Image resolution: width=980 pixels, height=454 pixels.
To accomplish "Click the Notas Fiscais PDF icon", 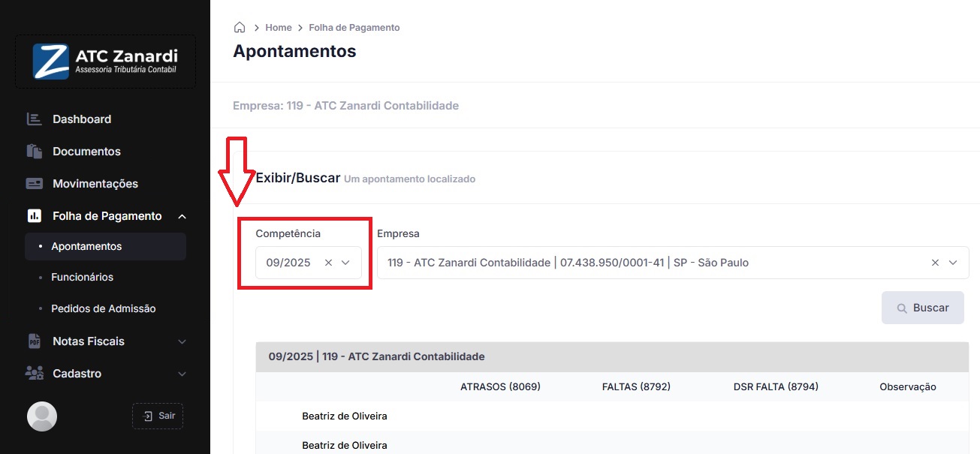I will pyautogui.click(x=34, y=341).
